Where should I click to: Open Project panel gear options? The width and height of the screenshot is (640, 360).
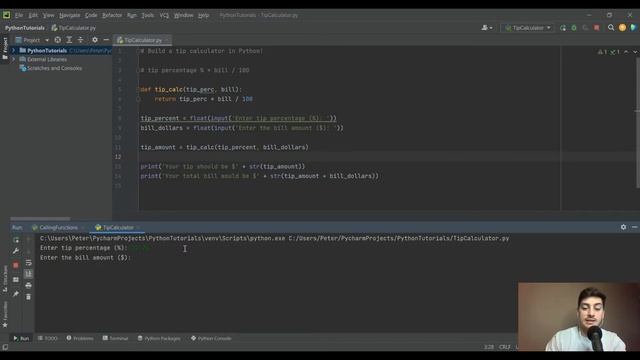point(95,40)
